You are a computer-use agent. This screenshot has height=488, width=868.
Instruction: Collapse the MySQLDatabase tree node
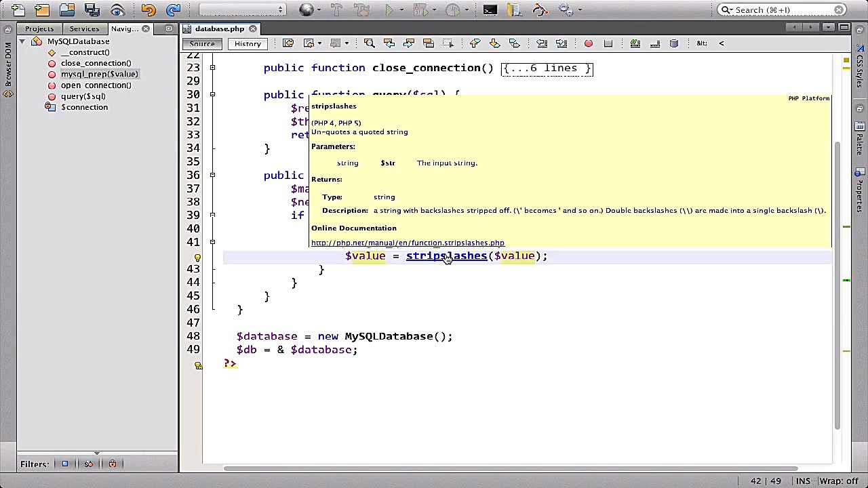pos(22,41)
